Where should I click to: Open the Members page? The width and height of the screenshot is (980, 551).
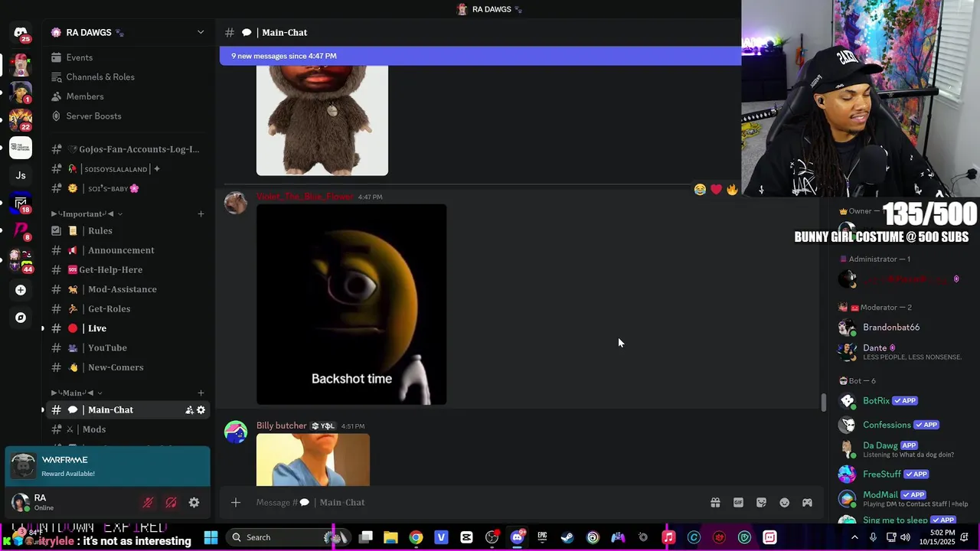click(85, 96)
